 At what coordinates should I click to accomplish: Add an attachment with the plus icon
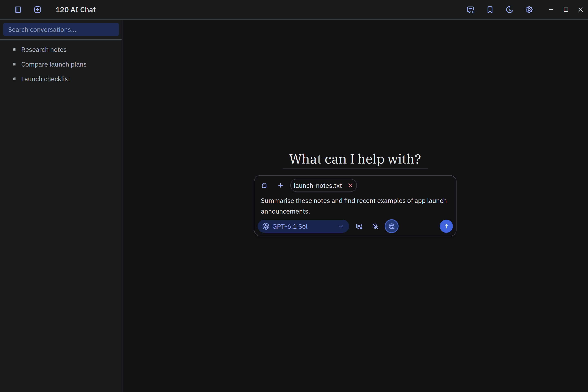[281, 186]
